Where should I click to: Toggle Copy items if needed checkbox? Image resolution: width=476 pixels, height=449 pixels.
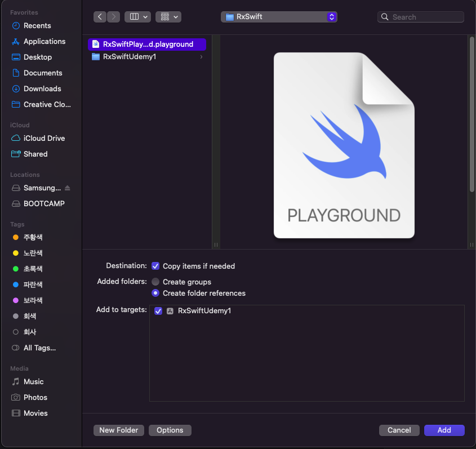[x=155, y=266]
